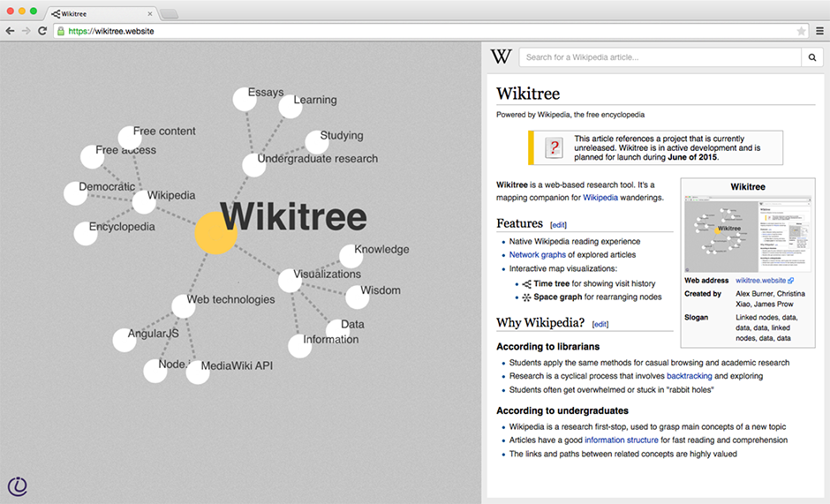Select the yellow central Wikitree node

coord(216,233)
